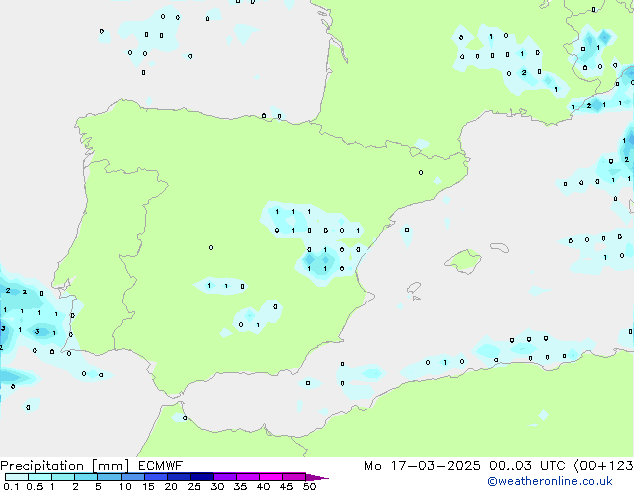The image size is (634, 490).
Task: Click the arrow tip above 50 on the legend
Action: [x=317, y=477]
